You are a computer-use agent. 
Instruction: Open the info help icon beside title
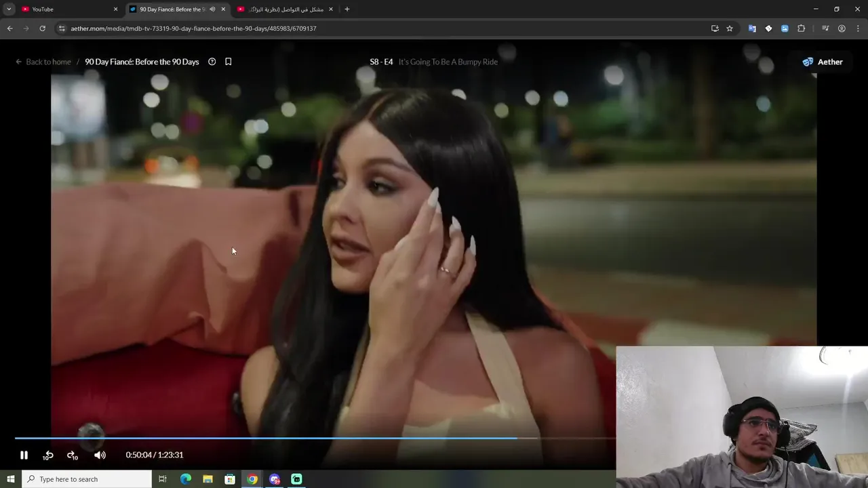click(212, 62)
